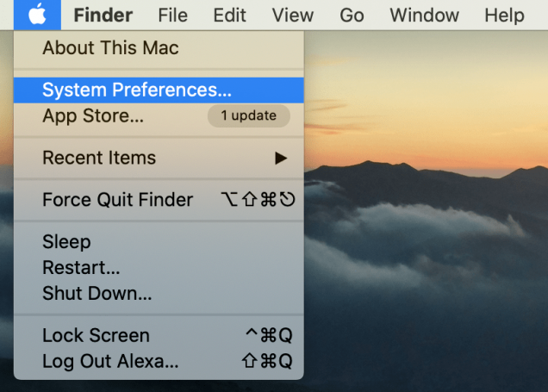
Task: Open the Go menu
Action: coord(352,15)
